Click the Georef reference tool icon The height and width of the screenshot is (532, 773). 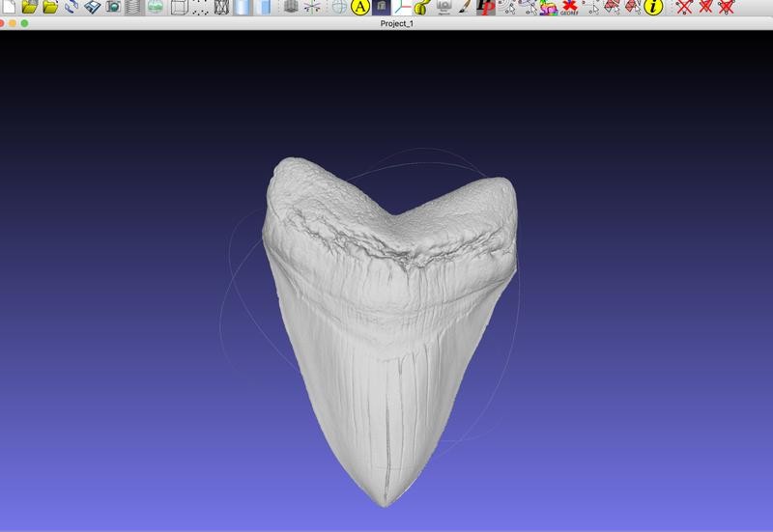click(x=570, y=7)
